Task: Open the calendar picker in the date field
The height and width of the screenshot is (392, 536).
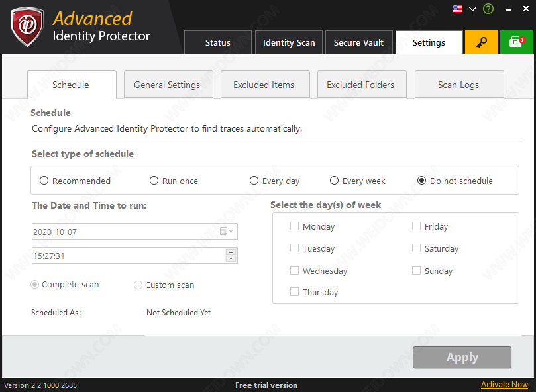Action: click(226, 231)
